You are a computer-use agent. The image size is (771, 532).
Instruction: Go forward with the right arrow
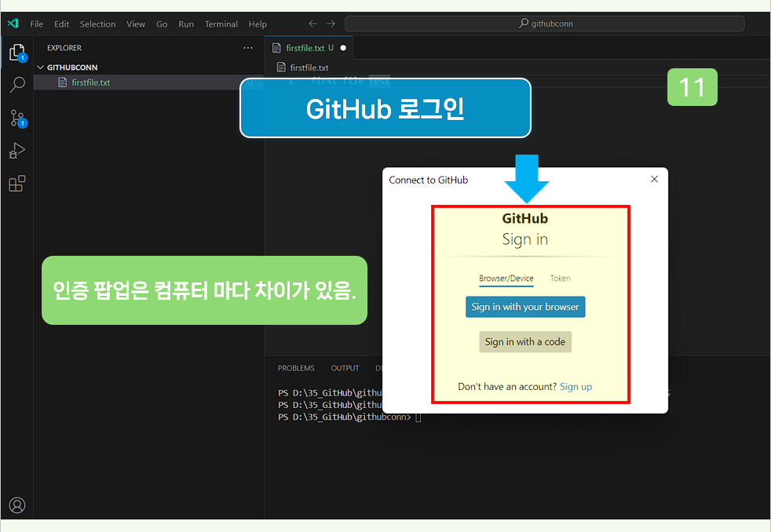coord(331,24)
